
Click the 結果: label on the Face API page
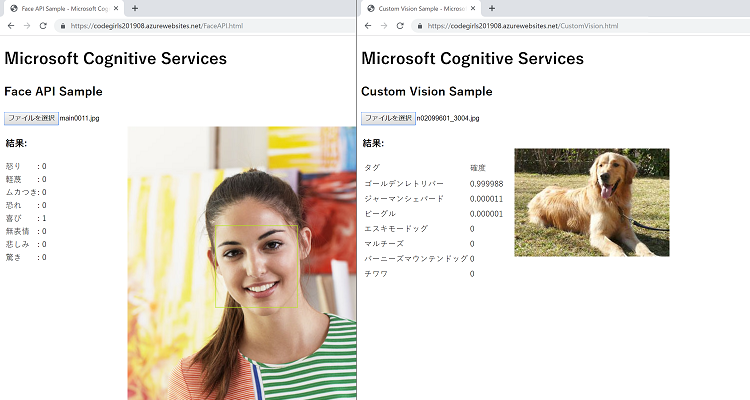(x=16, y=143)
